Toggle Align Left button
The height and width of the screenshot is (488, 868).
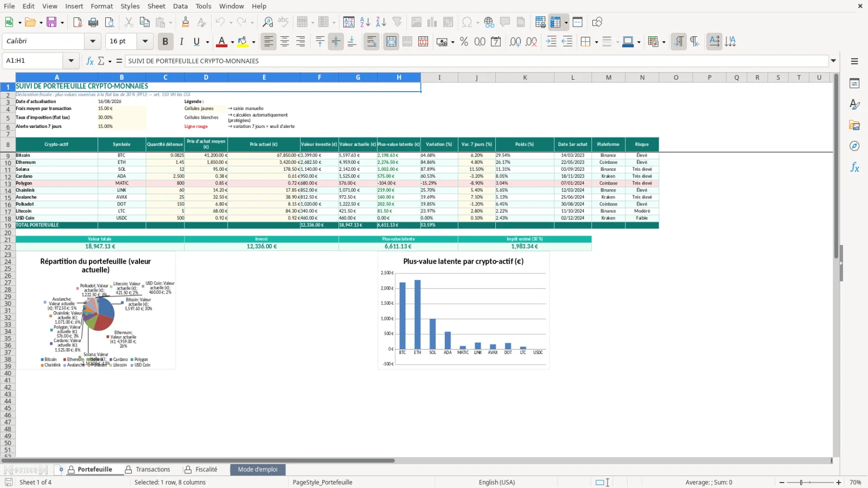click(269, 42)
